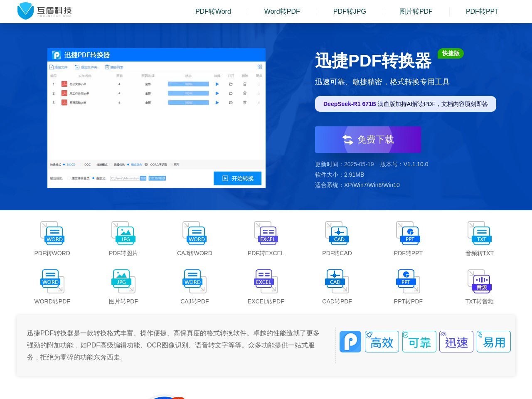Click the product description paragraph
The width and height of the screenshot is (532, 399).
click(173, 345)
